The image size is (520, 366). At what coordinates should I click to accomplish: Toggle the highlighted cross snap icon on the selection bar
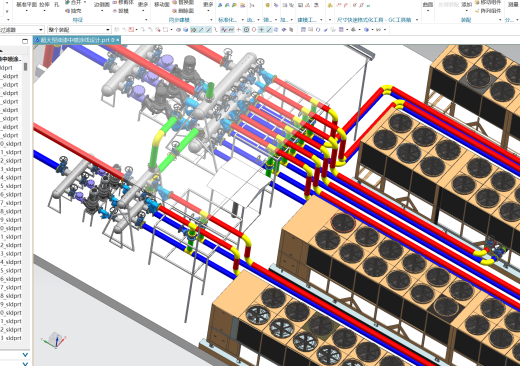pos(261,30)
